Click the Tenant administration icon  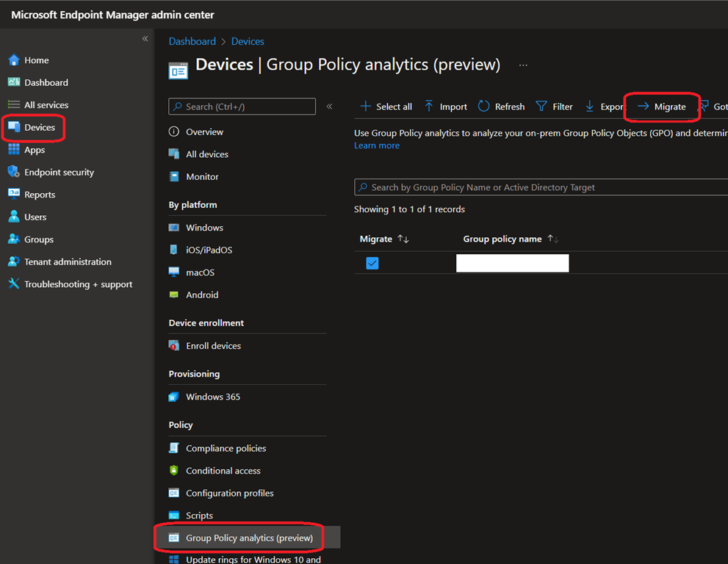(x=13, y=261)
